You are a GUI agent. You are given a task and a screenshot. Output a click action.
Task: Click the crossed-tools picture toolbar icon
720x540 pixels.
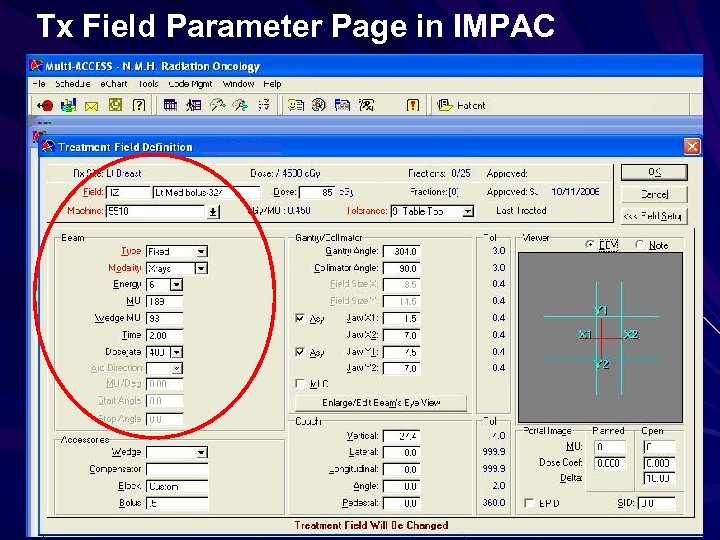(x=366, y=105)
